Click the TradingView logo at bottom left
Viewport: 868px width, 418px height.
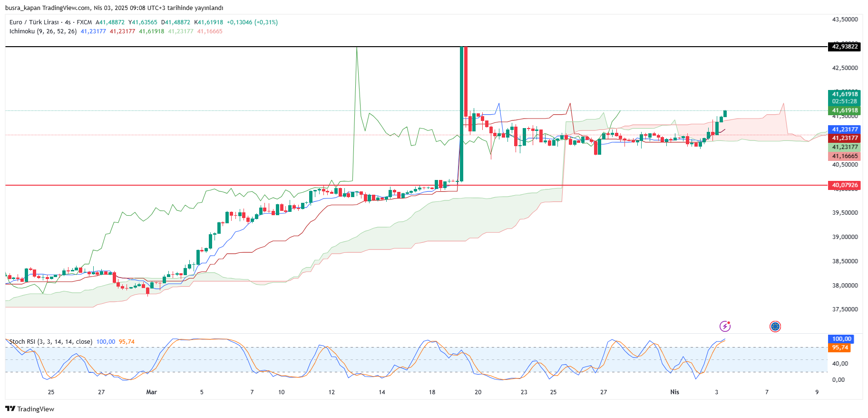[x=29, y=409]
